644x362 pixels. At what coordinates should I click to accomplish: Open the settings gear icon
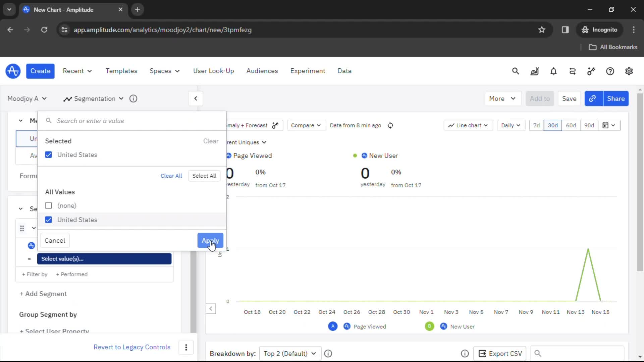[629, 71]
